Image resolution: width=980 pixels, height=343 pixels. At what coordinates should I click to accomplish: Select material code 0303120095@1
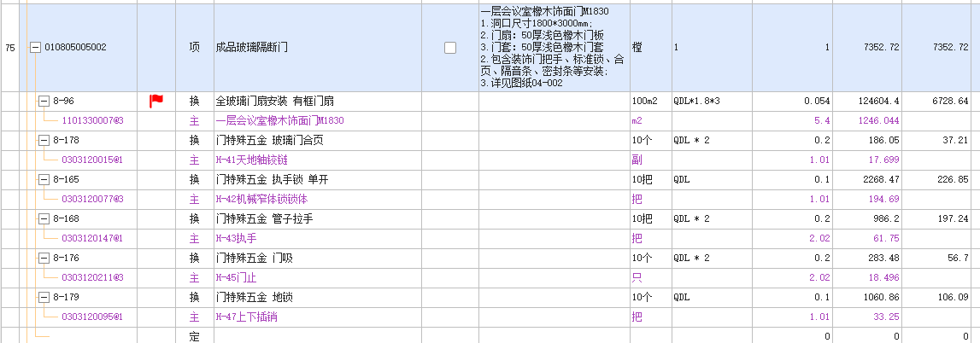(x=92, y=317)
